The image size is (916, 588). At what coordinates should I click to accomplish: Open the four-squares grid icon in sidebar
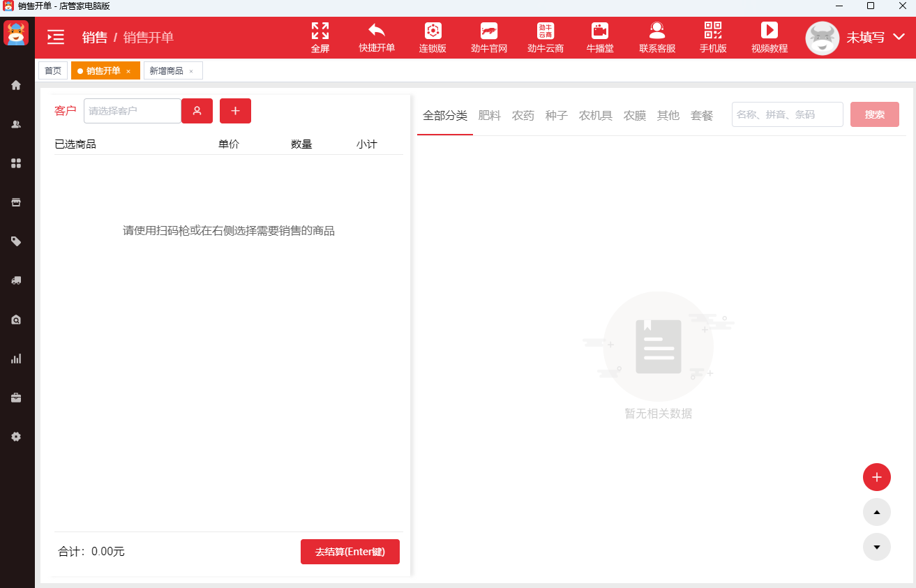(16, 163)
